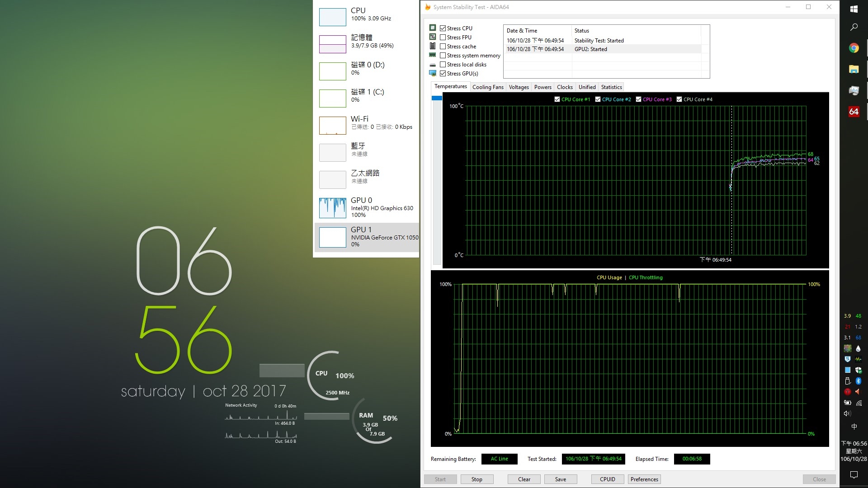This screenshot has height=488, width=868.
Task: Open taskbar search magnifier
Action: point(854,27)
